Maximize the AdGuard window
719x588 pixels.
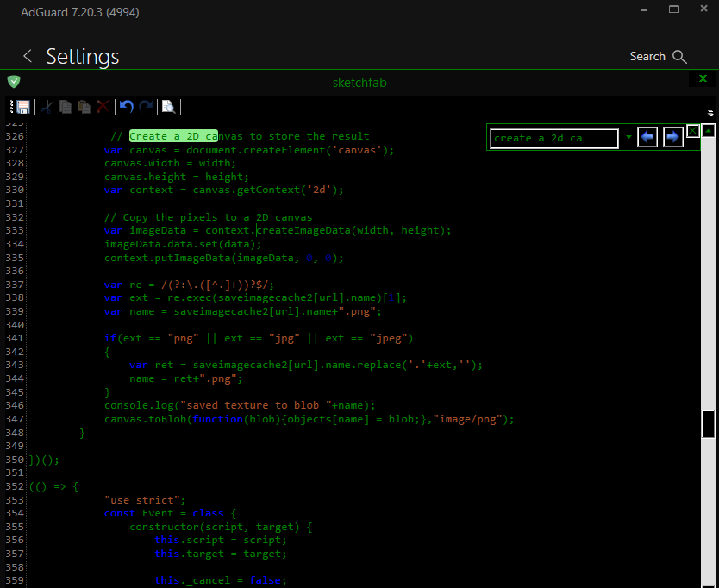coord(674,9)
